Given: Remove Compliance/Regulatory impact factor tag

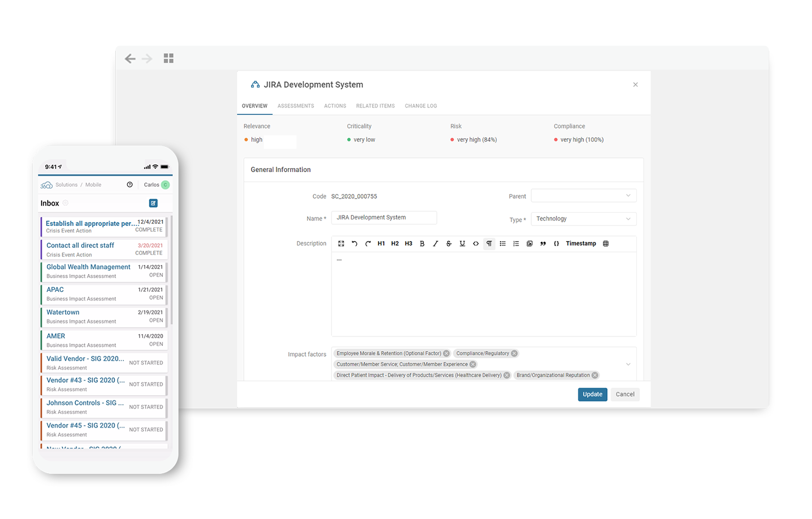Looking at the screenshot, I should 514,353.
